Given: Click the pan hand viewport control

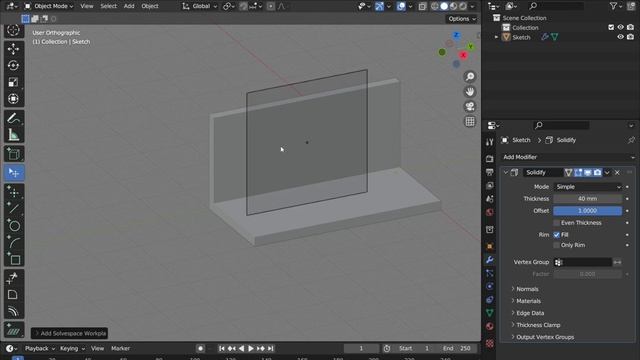Looking at the screenshot, I should (x=470, y=91).
